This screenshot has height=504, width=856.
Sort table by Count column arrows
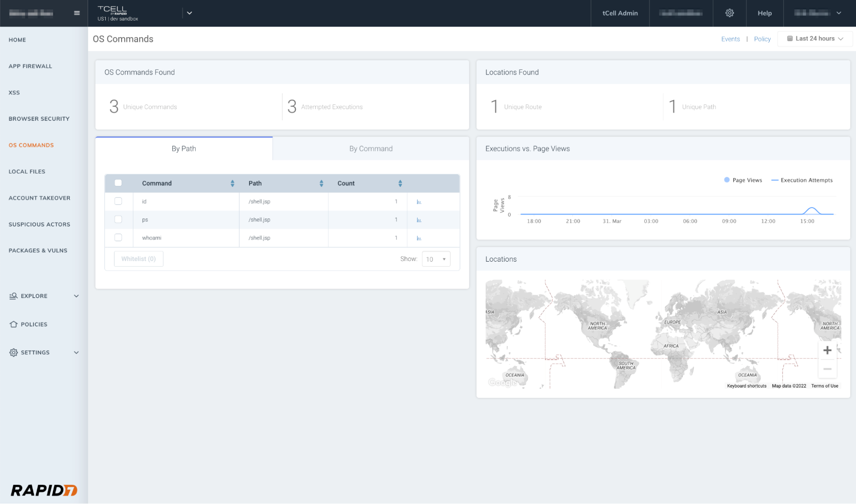(400, 183)
